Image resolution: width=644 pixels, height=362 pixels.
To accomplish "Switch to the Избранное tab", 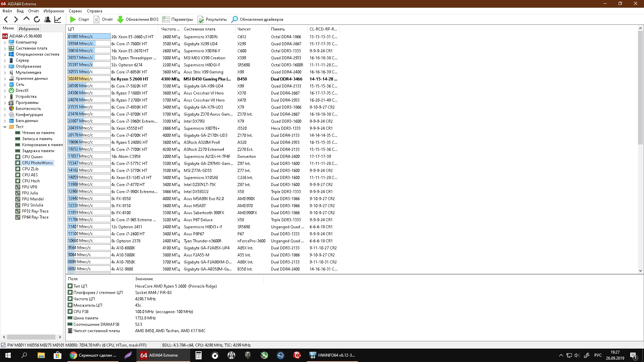I will pyautogui.click(x=29, y=29).
